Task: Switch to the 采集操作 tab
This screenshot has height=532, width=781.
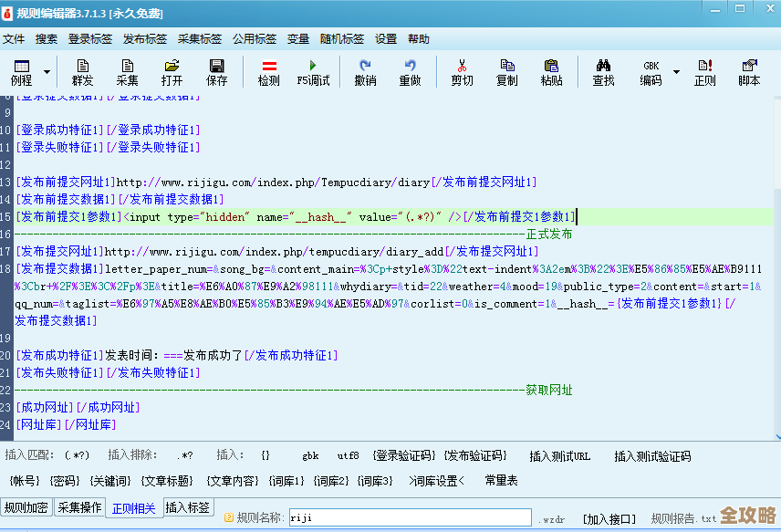Action: click(x=79, y=507)
